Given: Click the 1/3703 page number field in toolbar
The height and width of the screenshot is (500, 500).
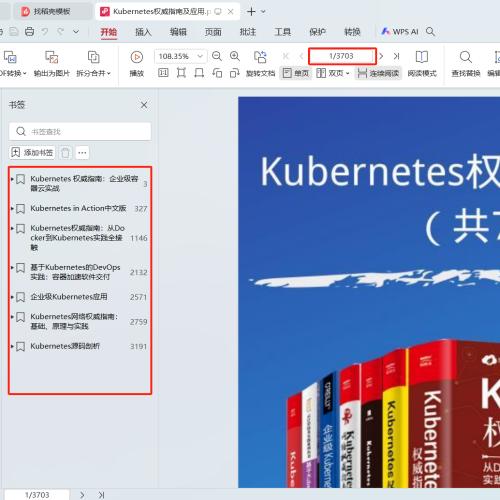Looking at the screenshot, I should (x=342, y=56).
